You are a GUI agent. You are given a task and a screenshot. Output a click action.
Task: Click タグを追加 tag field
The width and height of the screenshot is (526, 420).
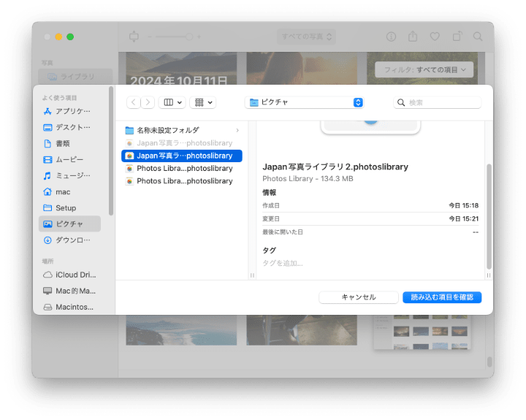pyautogui.click(x=283, y=263)
